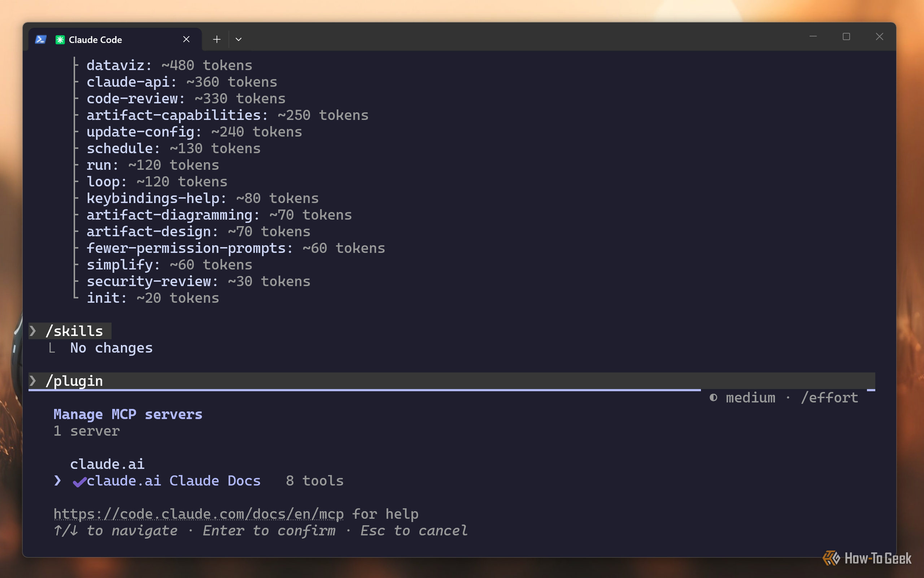Image resolution: width=924 pixels, height=578 pixels.
Task: Click the medium effort level label
Action: 751,398
